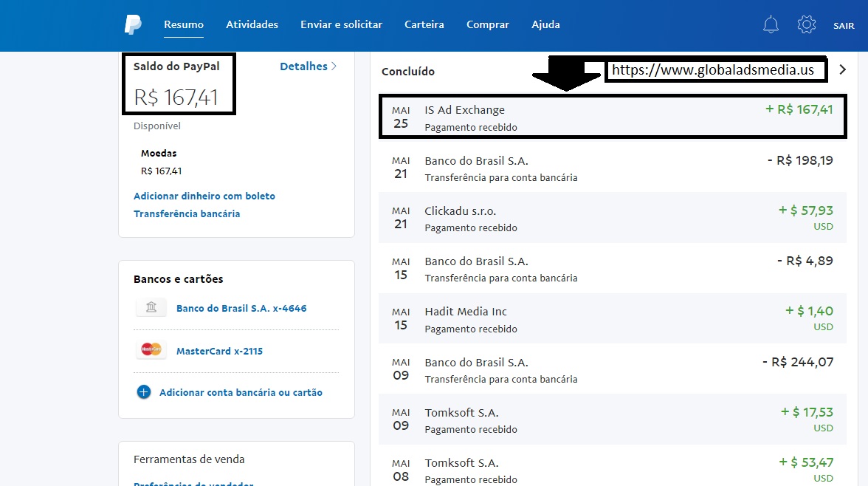Open the Hadit Media Inc payment

pos(613,318)
